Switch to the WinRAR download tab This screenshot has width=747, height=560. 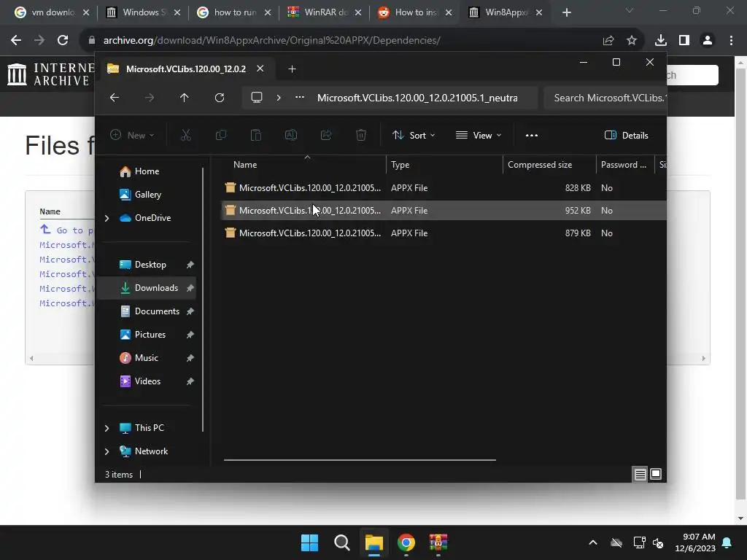coord(325,12)
